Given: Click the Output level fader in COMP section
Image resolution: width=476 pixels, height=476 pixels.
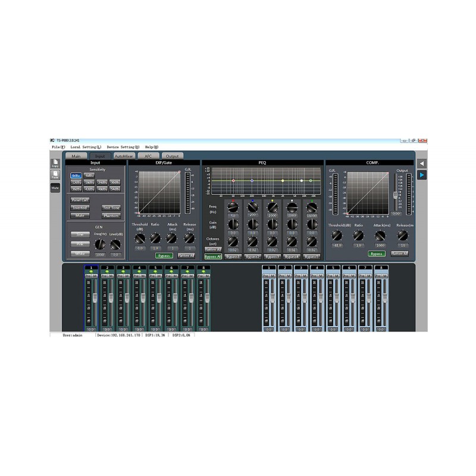Looking at the screenshot, I should [x=395, y=194].
